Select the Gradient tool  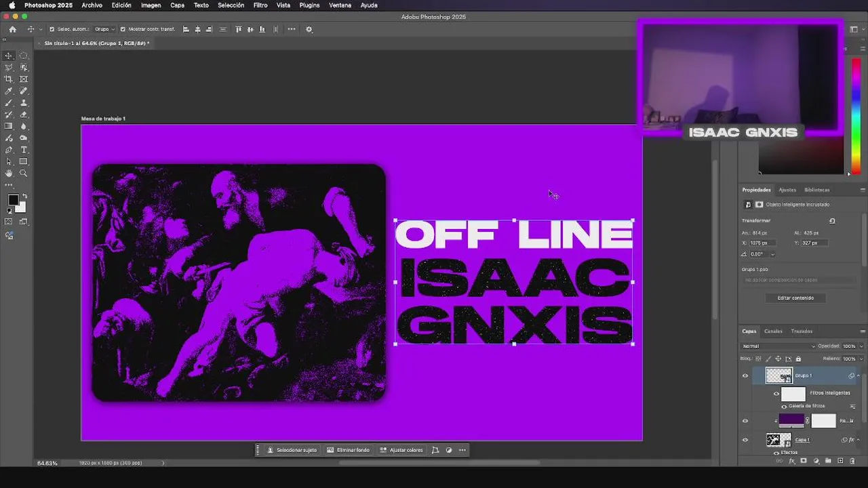[x=8, y=126]
